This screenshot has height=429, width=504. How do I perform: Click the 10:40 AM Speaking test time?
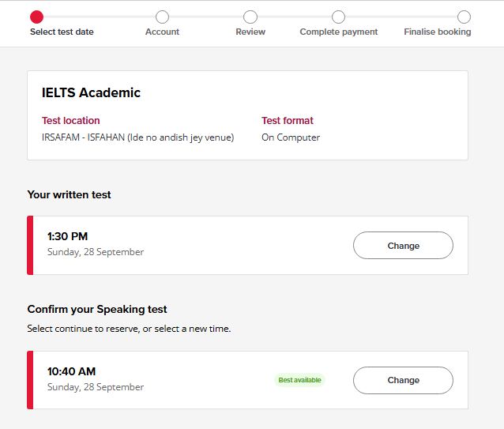point(71,371)
